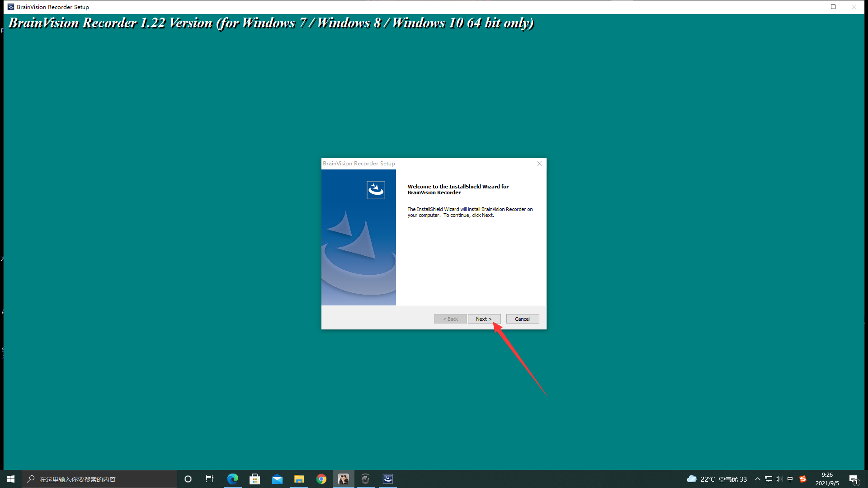Expand hidden system tray icons
Screen dimensions: 868x488
[758, 479]
